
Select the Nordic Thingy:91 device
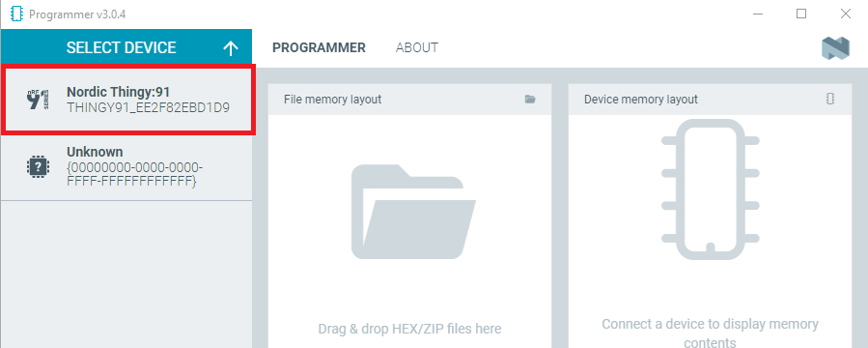[x=127, y=100]
